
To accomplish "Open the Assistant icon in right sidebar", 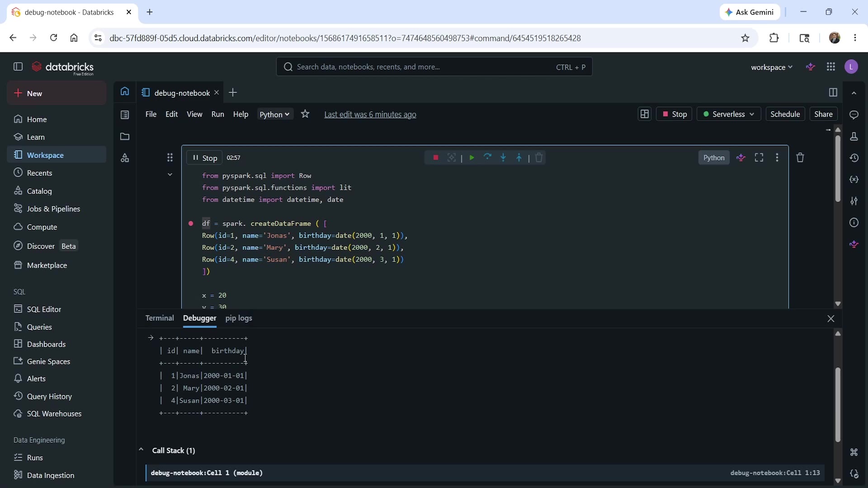I will pos(854,244).
